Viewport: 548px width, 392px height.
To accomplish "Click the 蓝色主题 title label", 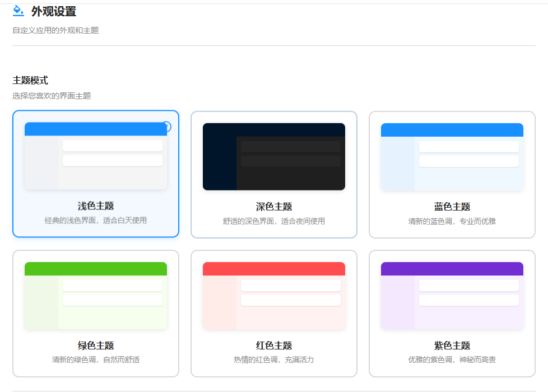I will point(452,207).
